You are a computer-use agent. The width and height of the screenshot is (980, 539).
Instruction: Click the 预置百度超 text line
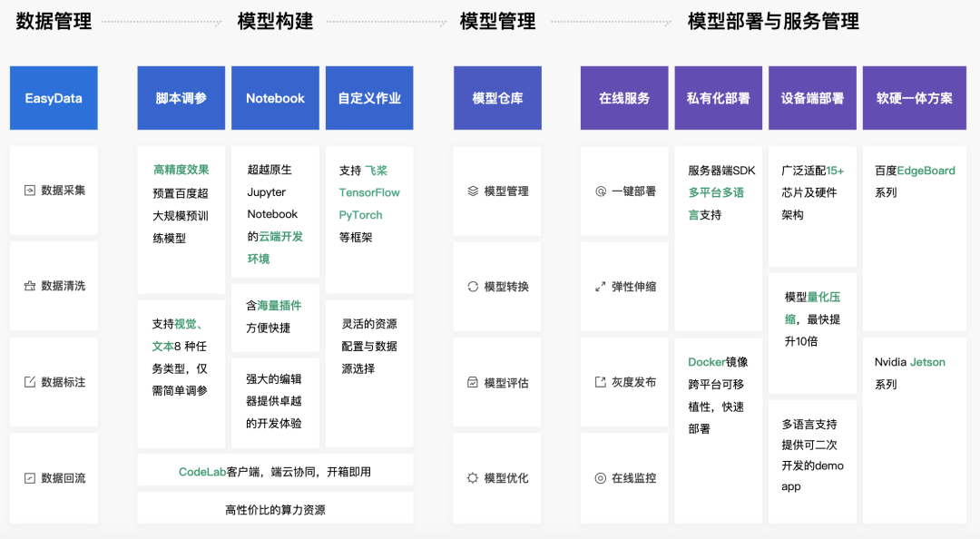(181, 193)
